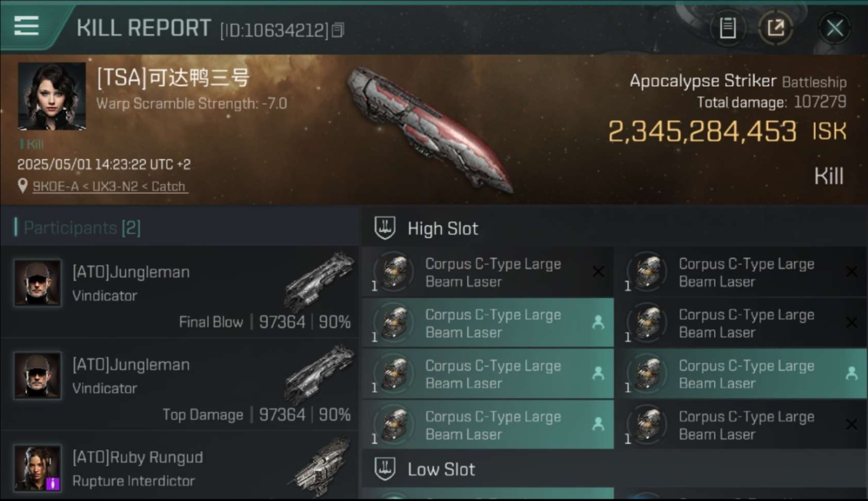Screen dimensions: 868x501
Task: Close the Kill Report window
Action: 835,28
